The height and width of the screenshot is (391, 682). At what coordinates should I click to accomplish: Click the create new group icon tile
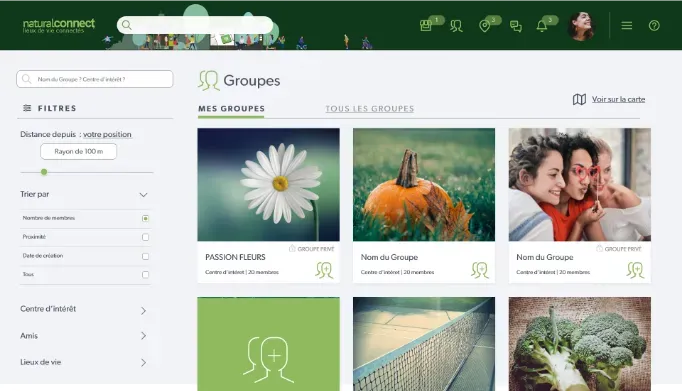coord(268,360)
